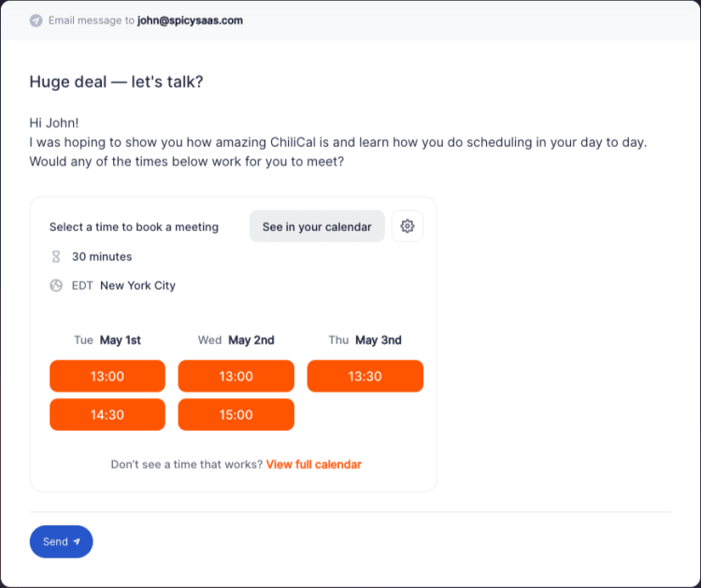Click the Wed May 2nd column header
The height and width of the screenshot is (588, 701).
pyautogui.click(x=236, y=340)
